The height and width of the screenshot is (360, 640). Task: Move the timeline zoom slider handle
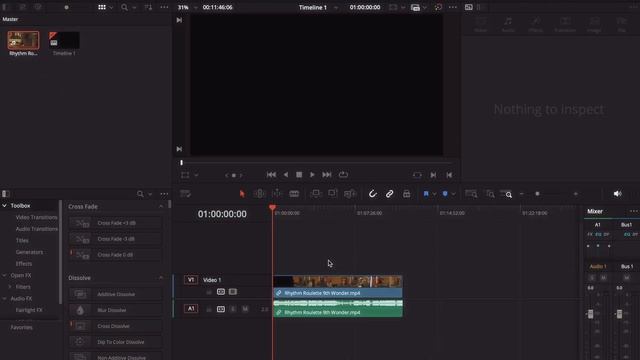click(537, 194)
